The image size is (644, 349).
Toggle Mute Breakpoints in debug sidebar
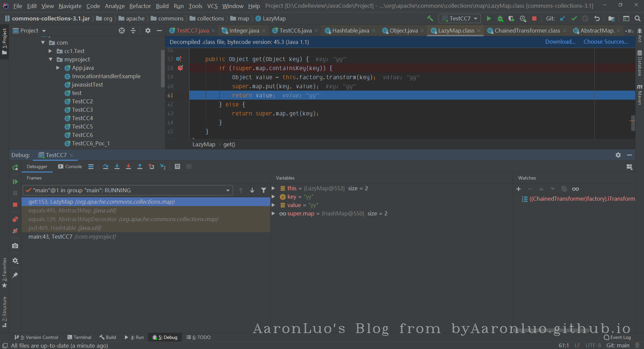pyautogui.click(x=15, y=231)
